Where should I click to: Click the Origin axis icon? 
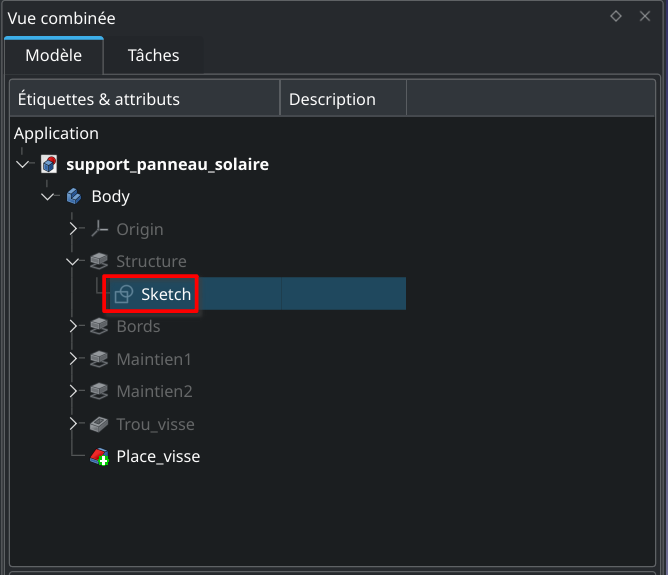(99, 229)
